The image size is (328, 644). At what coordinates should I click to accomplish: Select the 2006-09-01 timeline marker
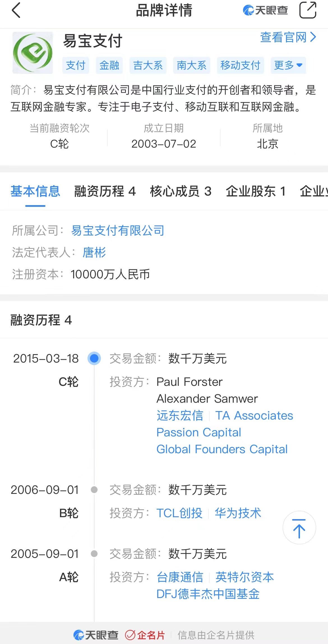pyautogui.click(x=94, y=490)
